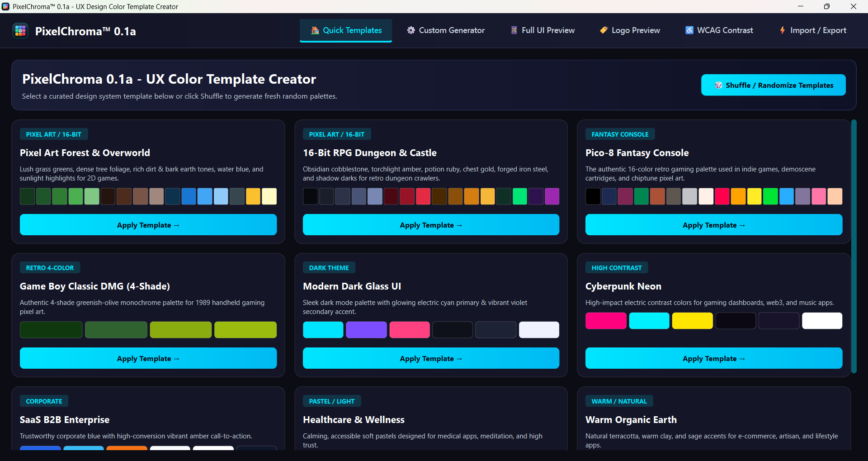Select the cyan swatch in Modern Dark Glass UI

(323, 330)
